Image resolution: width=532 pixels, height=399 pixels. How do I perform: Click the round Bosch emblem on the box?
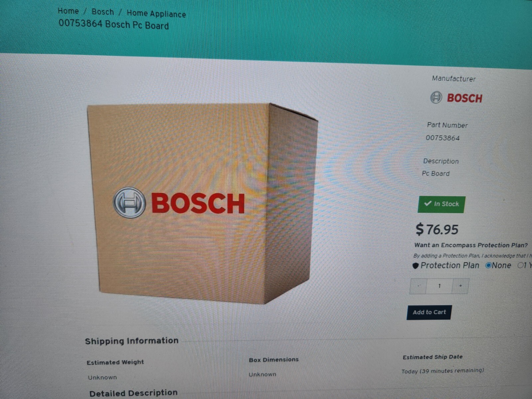(x=130, y=202)
